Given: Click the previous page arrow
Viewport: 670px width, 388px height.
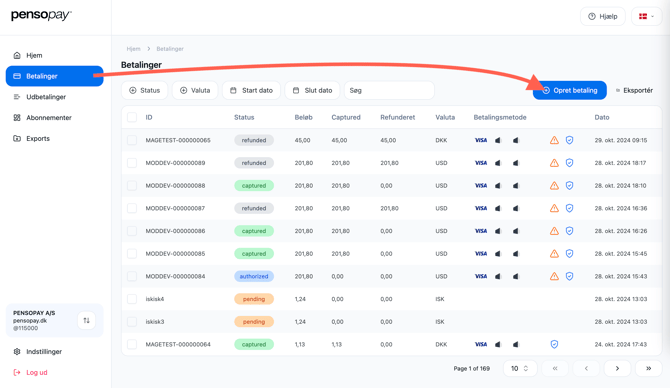Looking at the screenshot, I should 586,368.
